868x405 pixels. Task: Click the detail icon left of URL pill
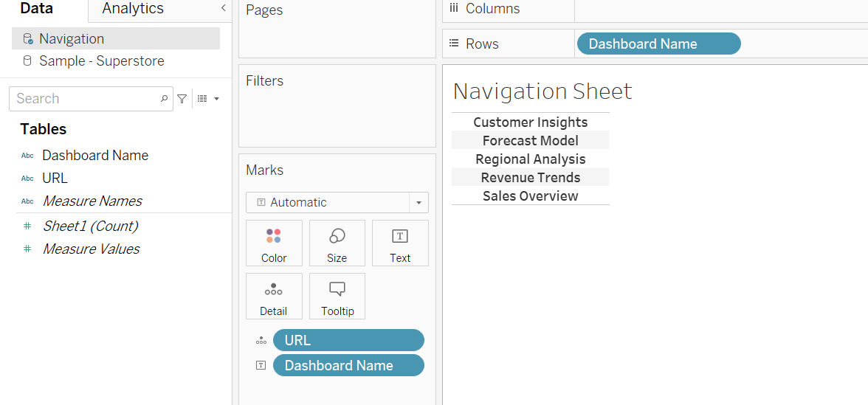[261, 341]
